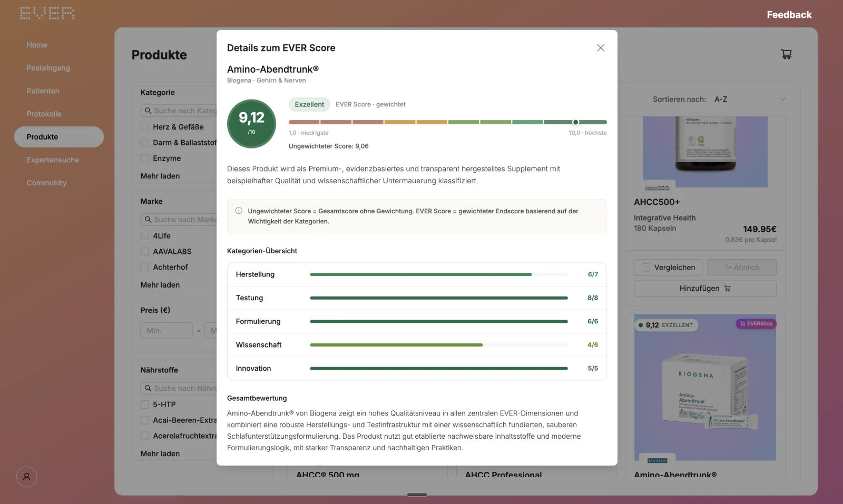Check the Darm & Ballaststoffe category
This screenshot has height=504, width=843.
pyautogui.click(x=144, y=143)
